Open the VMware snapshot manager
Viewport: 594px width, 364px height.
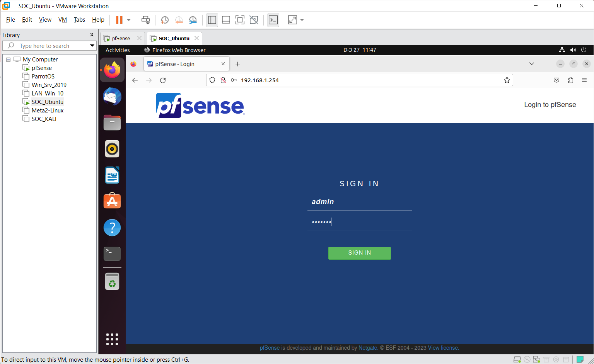[193, 20]
